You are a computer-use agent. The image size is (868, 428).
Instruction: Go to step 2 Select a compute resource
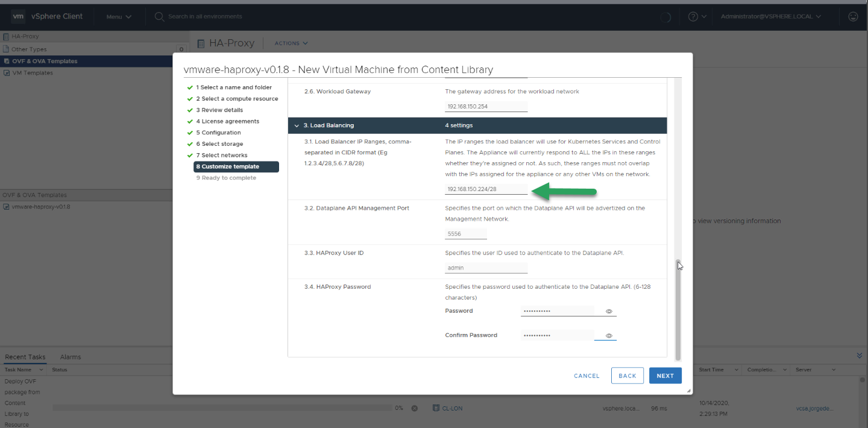(x=237, y=99)
